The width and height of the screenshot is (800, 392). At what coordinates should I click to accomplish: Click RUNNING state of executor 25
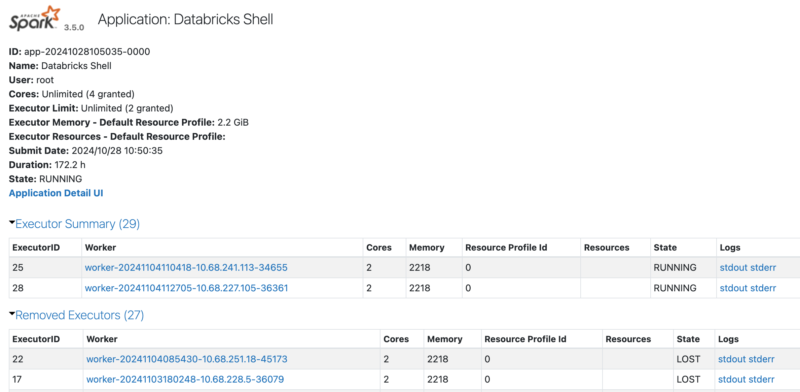[x=675, y=267]
